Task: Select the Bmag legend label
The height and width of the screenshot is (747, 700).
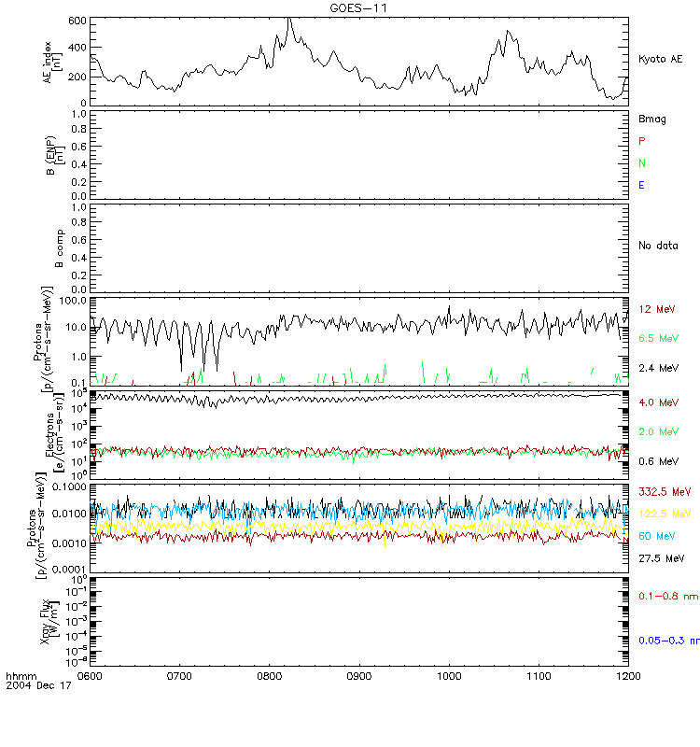Action: 652,120
